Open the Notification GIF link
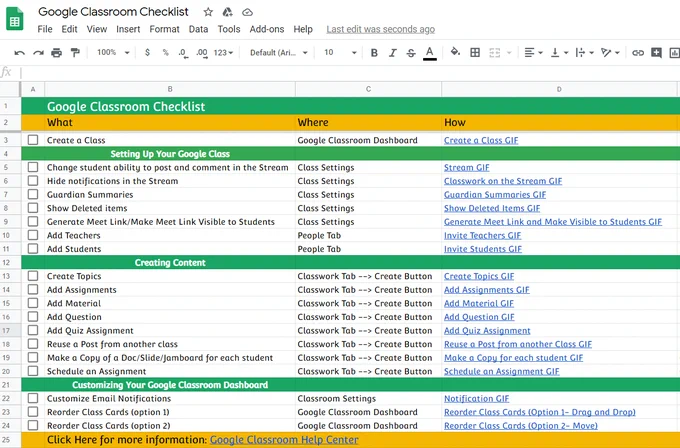Image resolution: width=680 pixels, height=448 pixels. tap(476, 398)
